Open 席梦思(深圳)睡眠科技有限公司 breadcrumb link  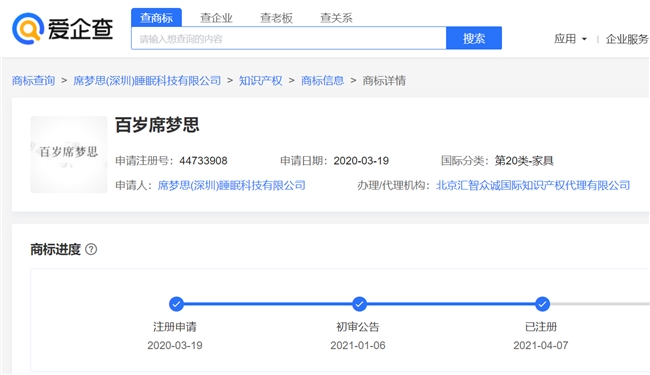(147, 80)
